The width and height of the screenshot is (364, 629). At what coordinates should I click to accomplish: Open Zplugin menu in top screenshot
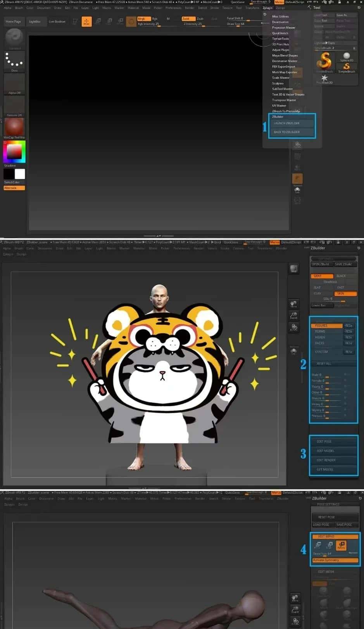click(267, 8)
